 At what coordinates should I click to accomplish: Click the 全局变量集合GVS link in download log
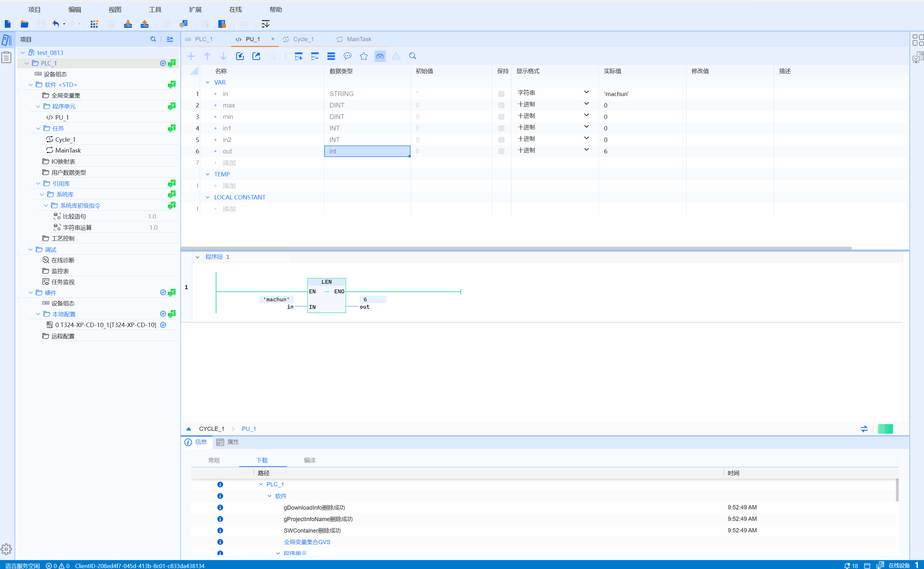coord(307,542)
